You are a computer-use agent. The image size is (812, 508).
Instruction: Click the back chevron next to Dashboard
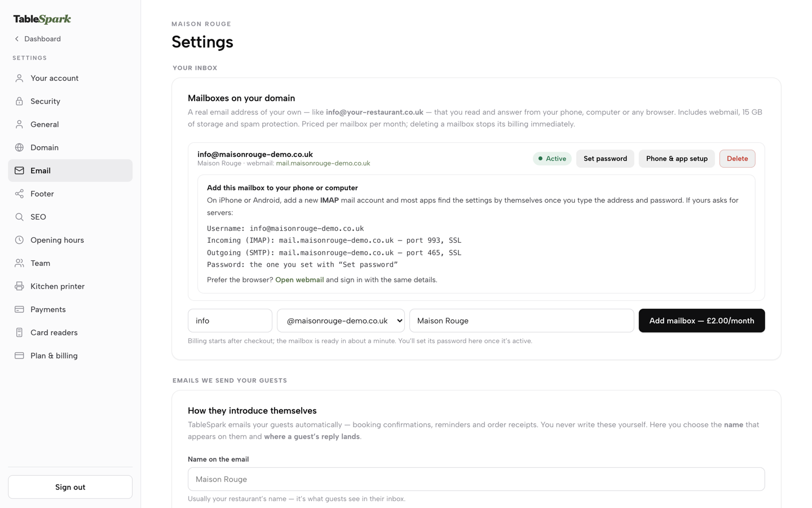click(17, 39)
